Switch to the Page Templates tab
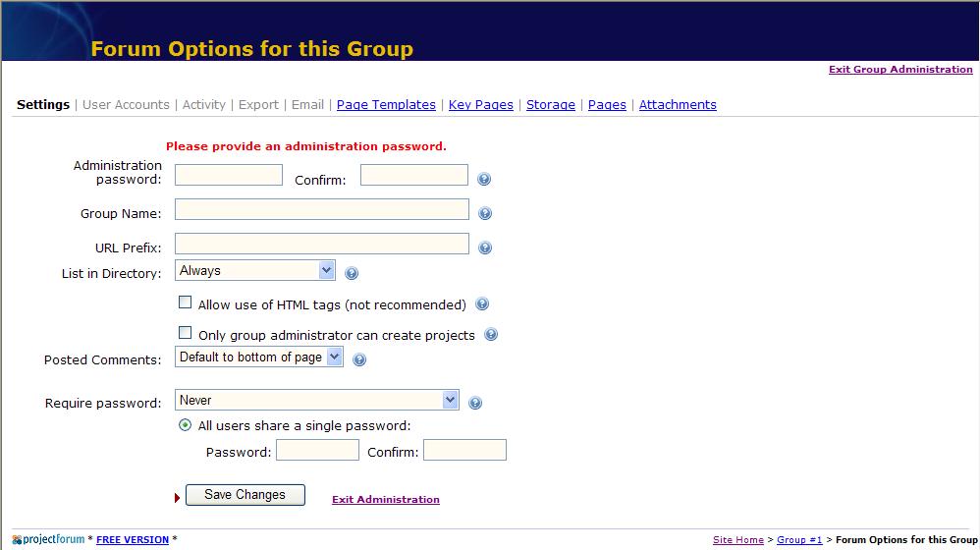This screenshot has width=980, height=550. (386, 105)
